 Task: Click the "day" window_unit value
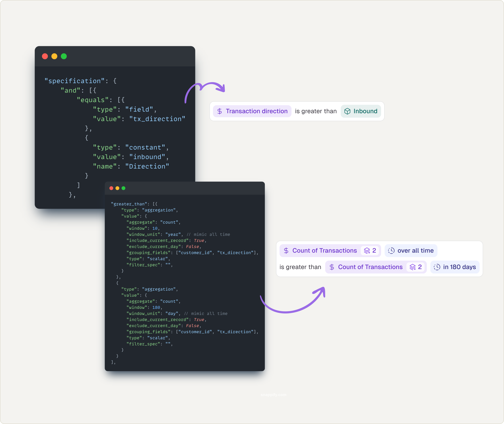pos(172,313)
